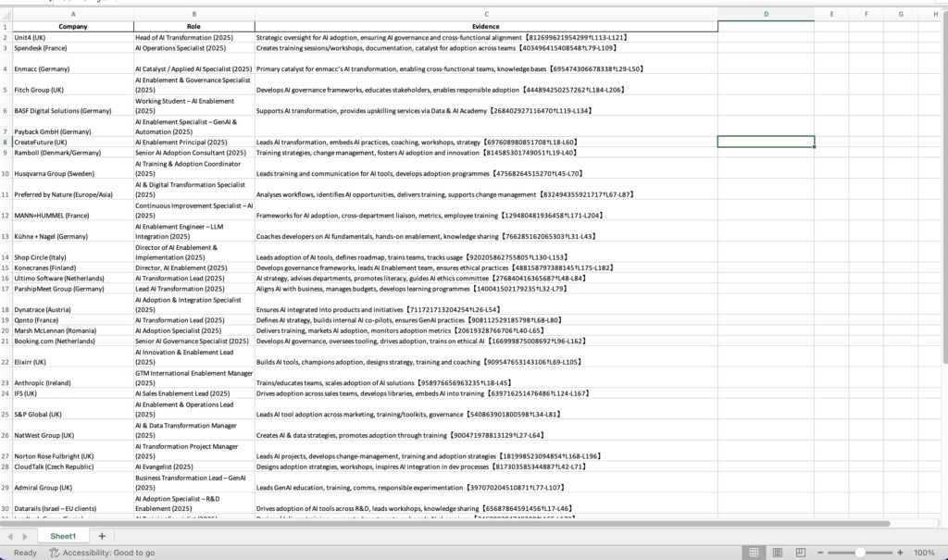948x560 pixels.
Task: Click the zoom in plus icon
Action: (x=899, y=553)
